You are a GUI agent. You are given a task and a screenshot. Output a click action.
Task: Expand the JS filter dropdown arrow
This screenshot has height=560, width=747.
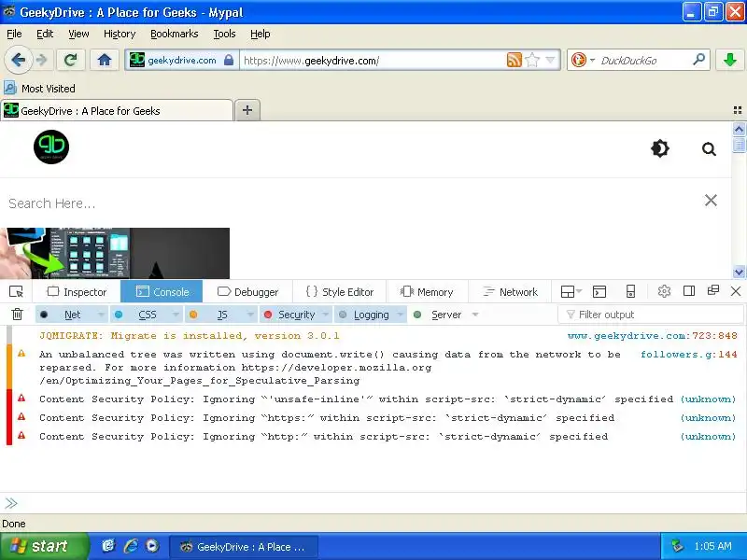[250, 315]
